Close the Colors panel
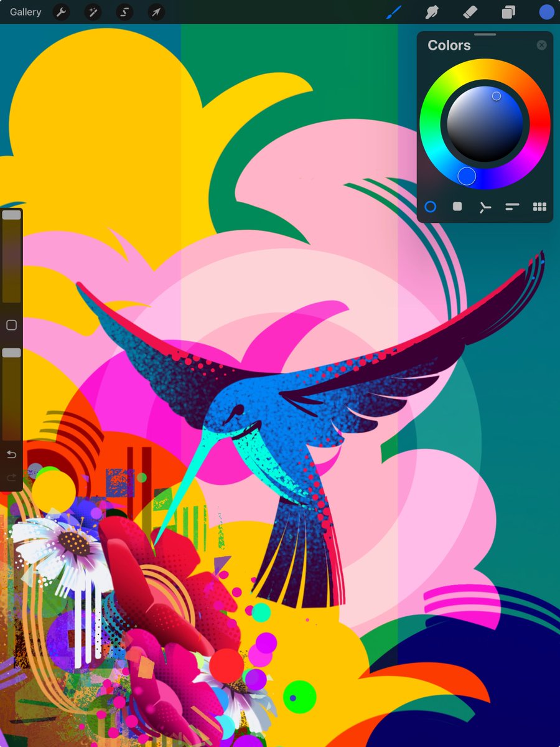Image resolution: width=560 pixels, height=747 pixels. point(542,45)
